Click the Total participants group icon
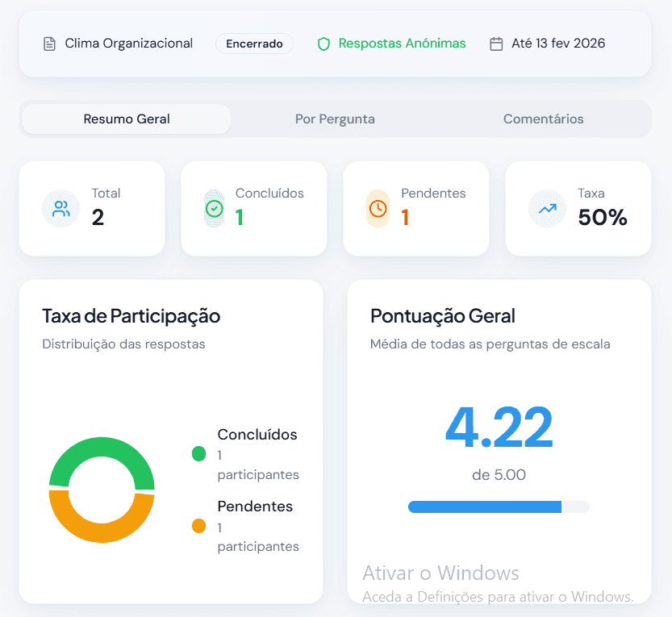The width and height of the screenshot is (672, 617). click(61, 208)
